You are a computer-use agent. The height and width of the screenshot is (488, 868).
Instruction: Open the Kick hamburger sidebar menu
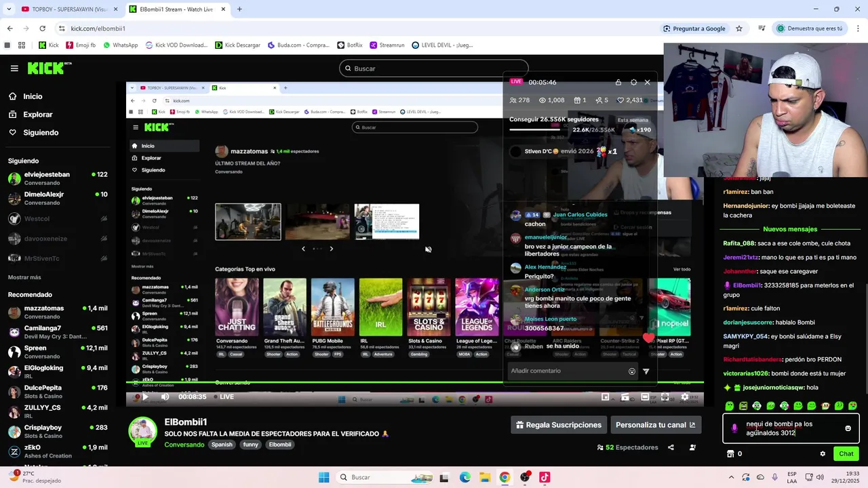click(x=14, y=68)
